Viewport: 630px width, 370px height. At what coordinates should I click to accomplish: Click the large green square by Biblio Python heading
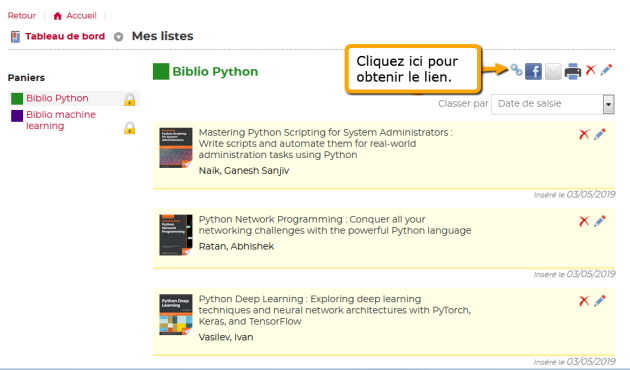tap(161, 72)
